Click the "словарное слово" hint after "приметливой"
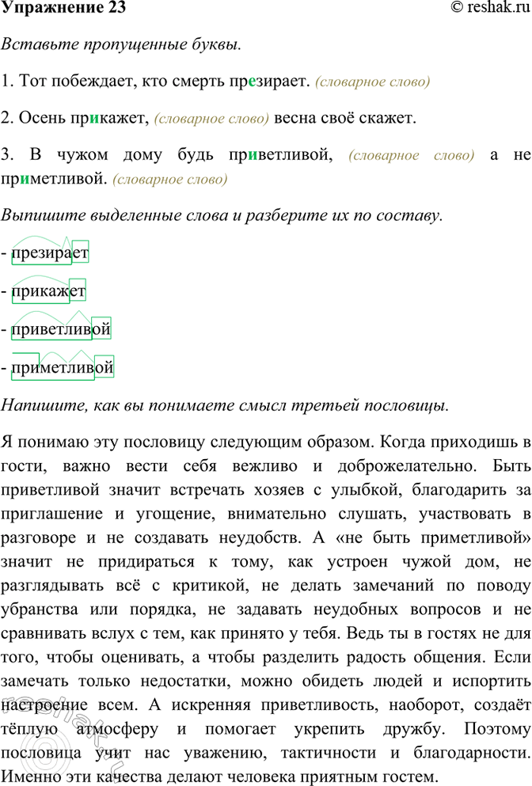 [x=169, y=180]
